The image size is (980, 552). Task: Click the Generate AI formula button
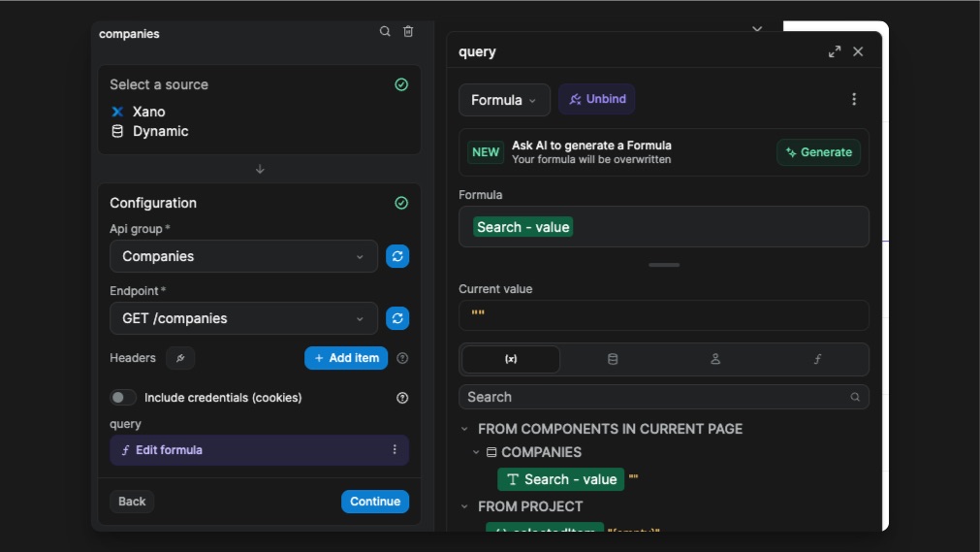click(818, 152)
